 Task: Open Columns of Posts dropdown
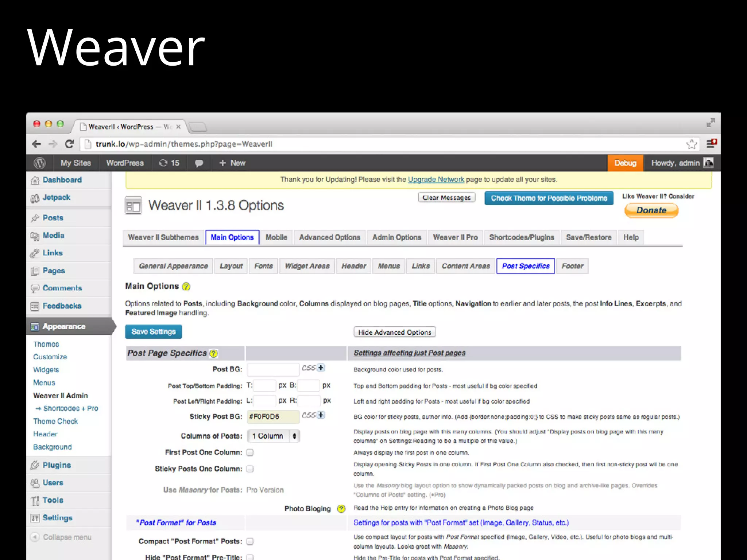274,436
